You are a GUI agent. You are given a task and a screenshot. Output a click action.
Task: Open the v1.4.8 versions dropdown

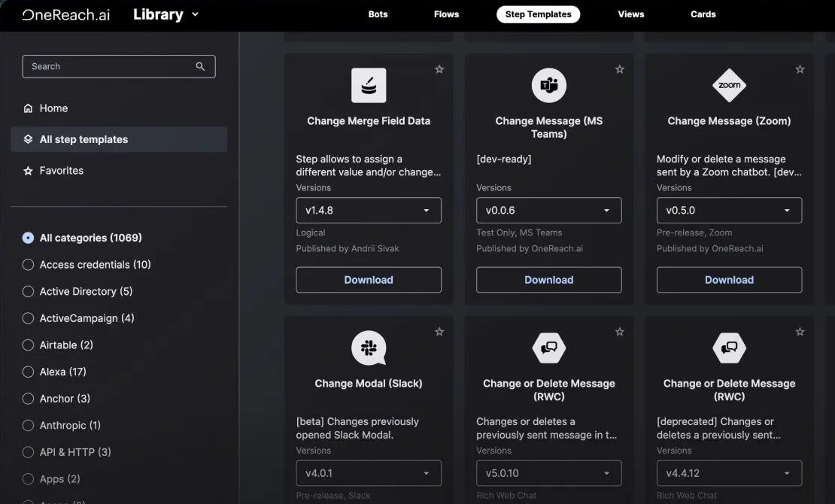coord(369,211)
